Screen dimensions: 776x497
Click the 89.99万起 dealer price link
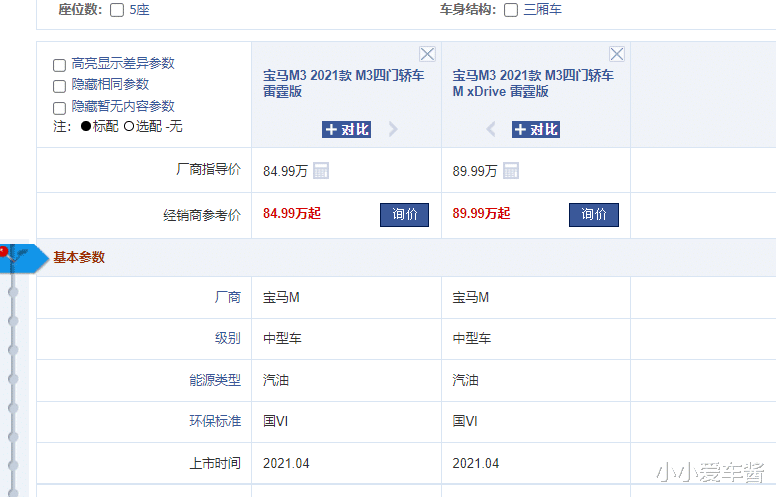click(481, 213)
